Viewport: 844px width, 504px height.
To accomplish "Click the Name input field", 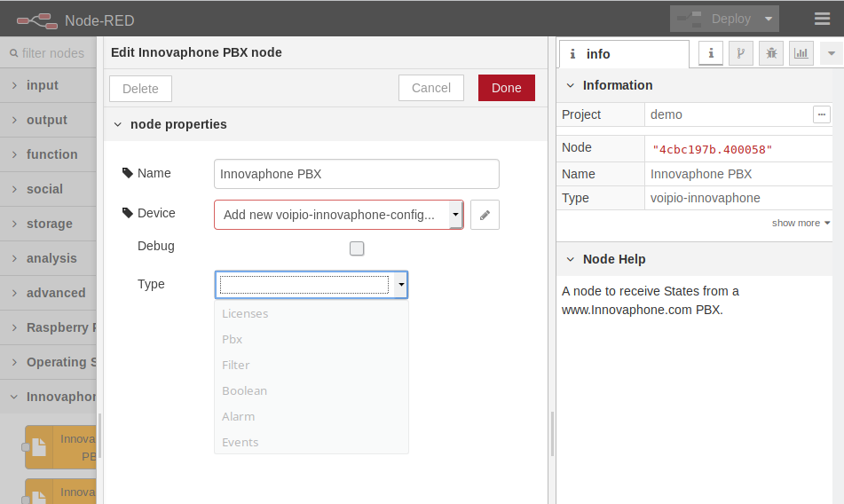I will coord(356,174).
